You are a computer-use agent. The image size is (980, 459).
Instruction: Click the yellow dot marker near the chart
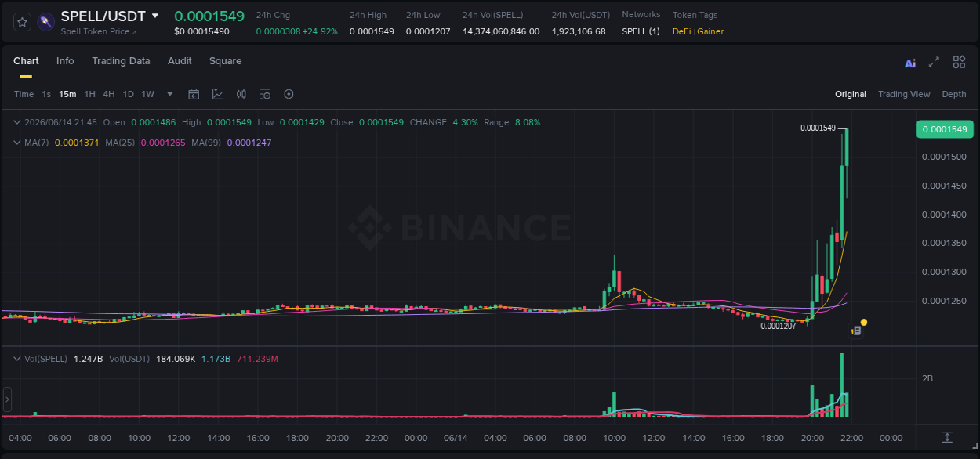coord(863,322)
